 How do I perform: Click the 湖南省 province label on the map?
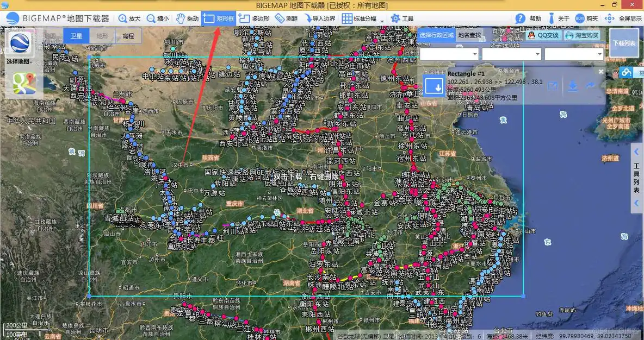coord(291,283)
